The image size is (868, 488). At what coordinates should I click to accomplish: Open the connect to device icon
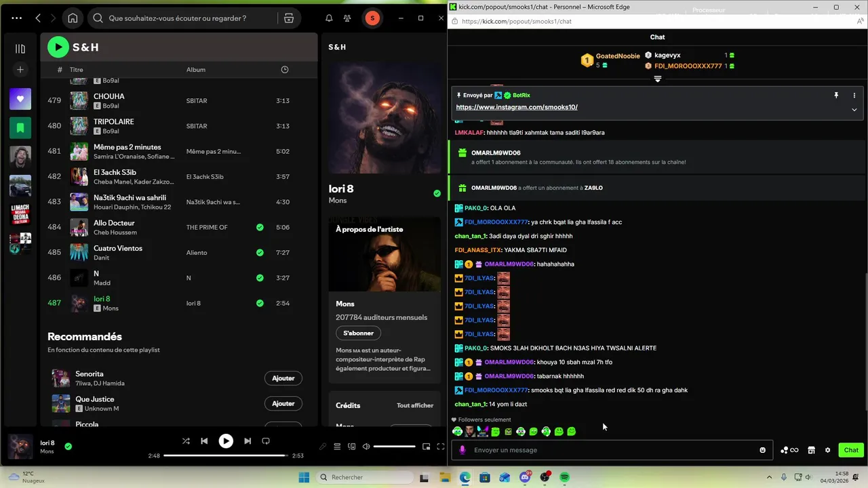351,447
